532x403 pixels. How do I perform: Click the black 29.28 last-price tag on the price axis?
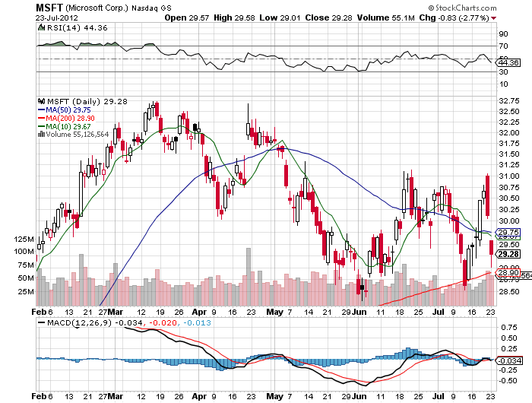[508, 254]
